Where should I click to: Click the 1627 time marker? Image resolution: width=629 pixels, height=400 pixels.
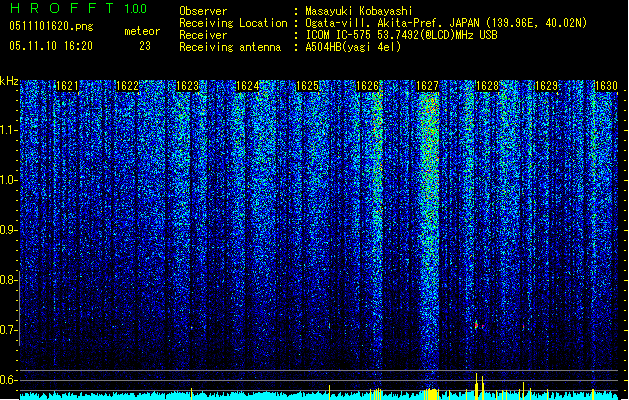(x=427, y=86)
